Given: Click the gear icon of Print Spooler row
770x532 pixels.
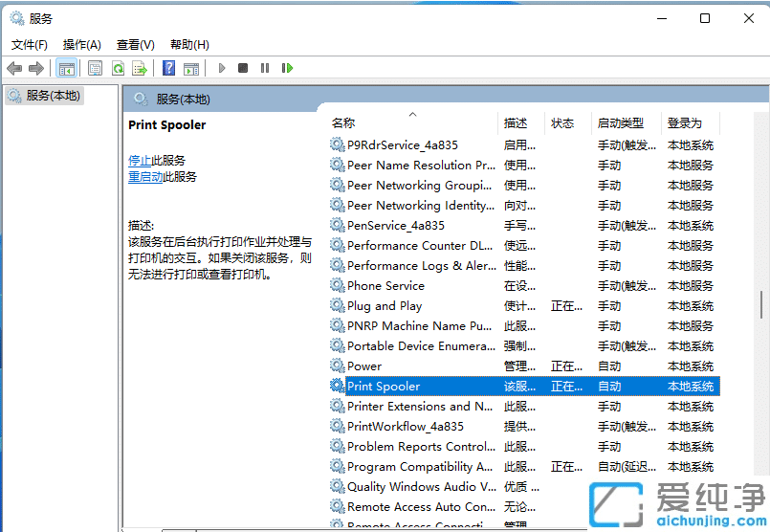Looking at the screenshot, I should [337, 387].
